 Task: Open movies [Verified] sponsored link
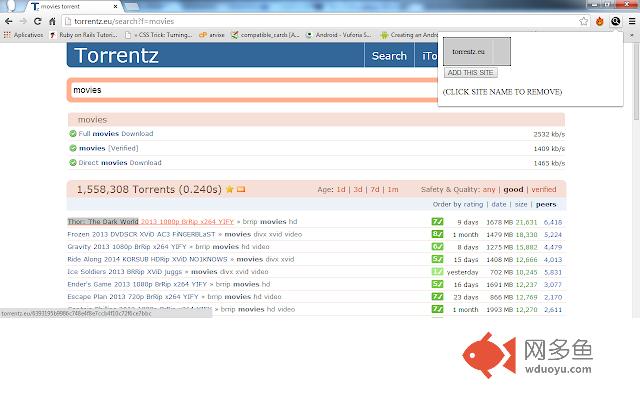109,148
